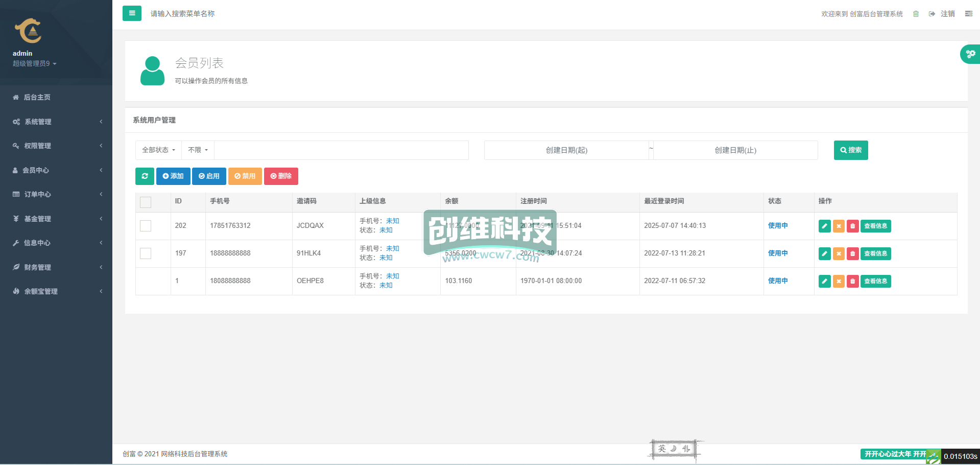Click invitation code 91HLK4
Viewport: 980px width, 465px height.
pos(309,253)
